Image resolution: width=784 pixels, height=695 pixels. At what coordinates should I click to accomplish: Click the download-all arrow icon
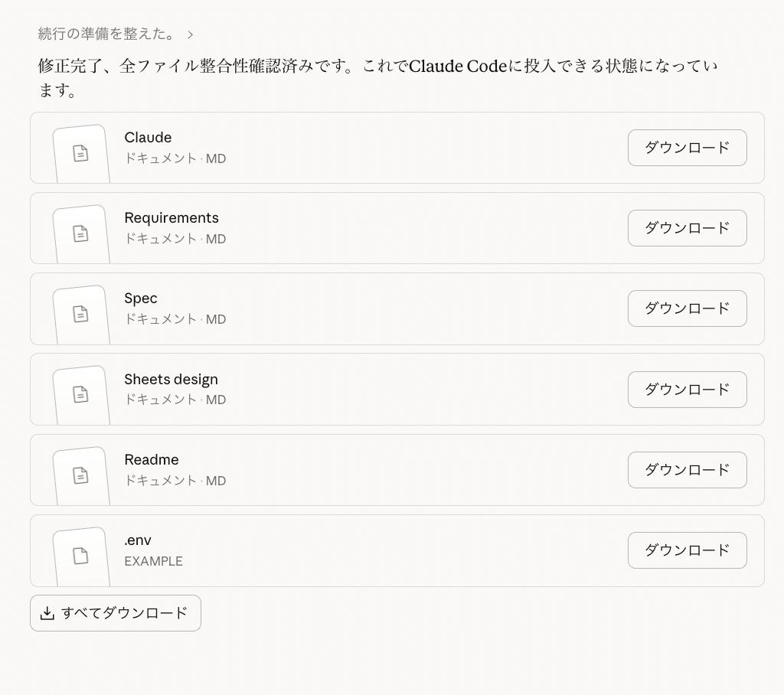[47, 613]
